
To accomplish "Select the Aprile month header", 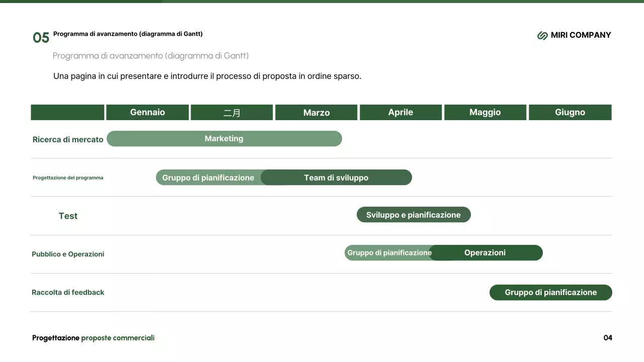I will point(400,112).
